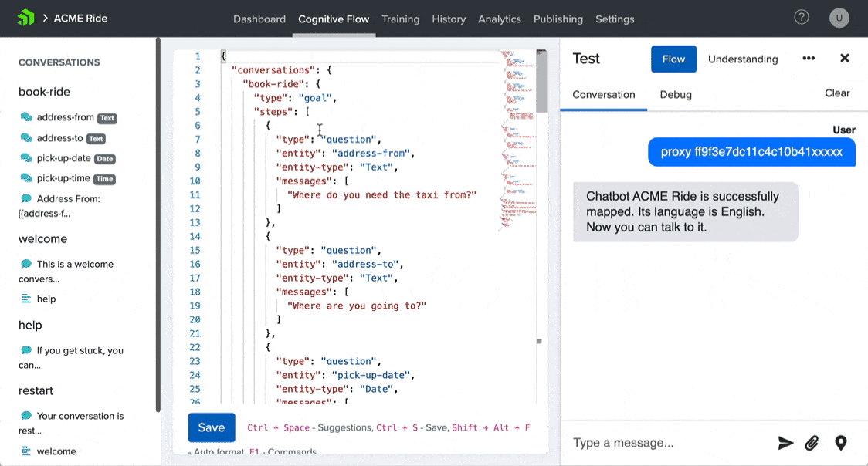The width and height of the screenshot is (868, 466).
Task: Click the list icon beside help step
Action: 26,299
